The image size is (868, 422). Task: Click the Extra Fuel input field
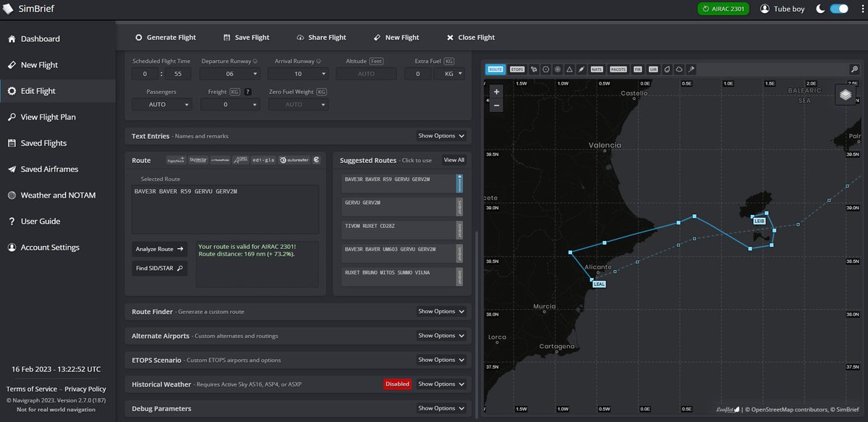coord(417,73)
